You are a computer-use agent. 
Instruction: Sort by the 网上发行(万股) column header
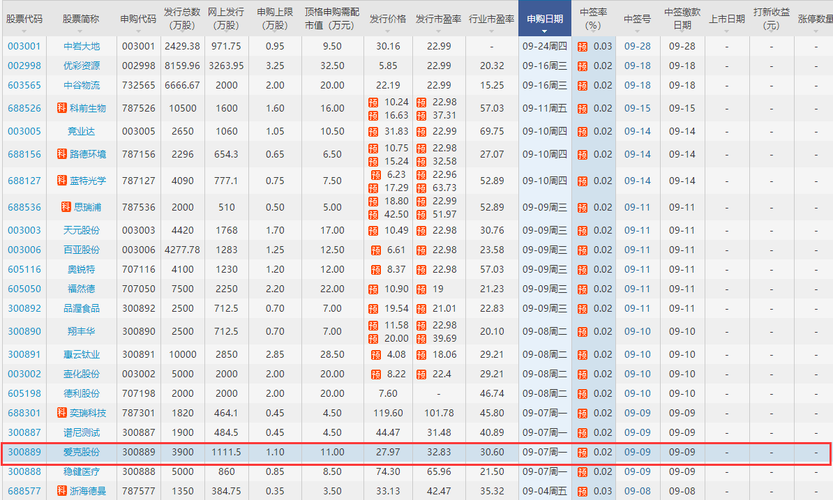[226, 19]
